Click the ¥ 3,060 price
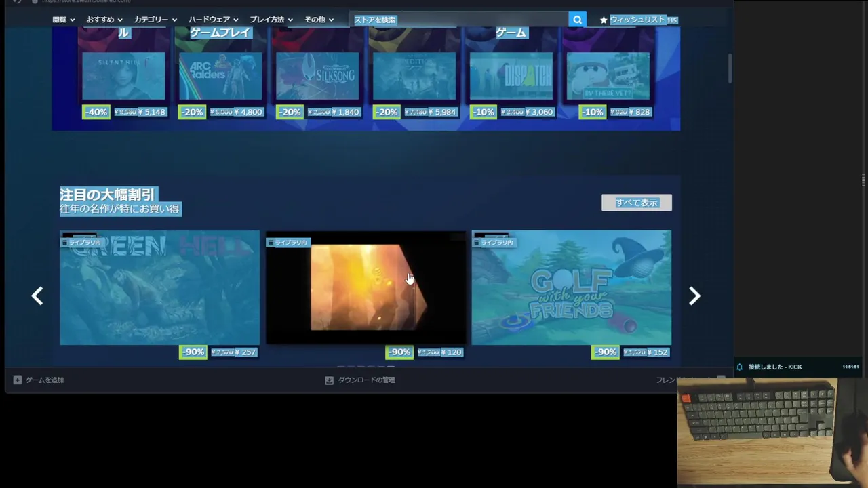This screenshot has height=488, width=868. coord(540,112)
